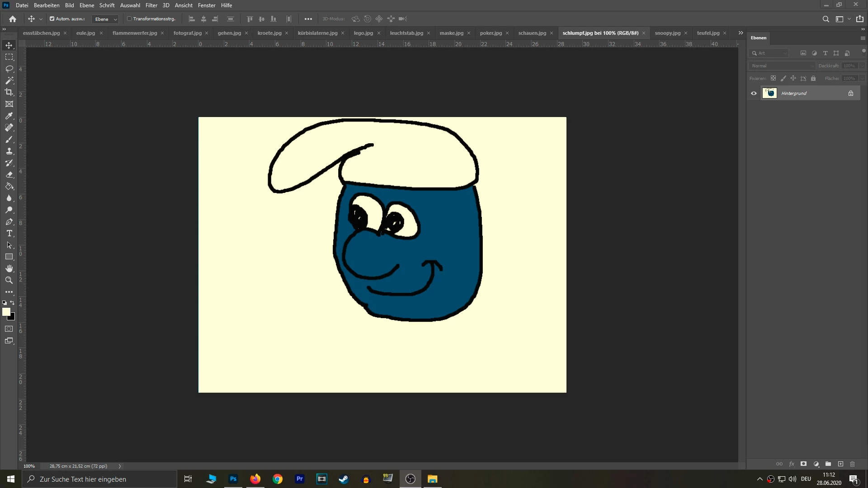The image size is (868, 488).
Task: Select the Magic Wand tool
Action: 9,80
